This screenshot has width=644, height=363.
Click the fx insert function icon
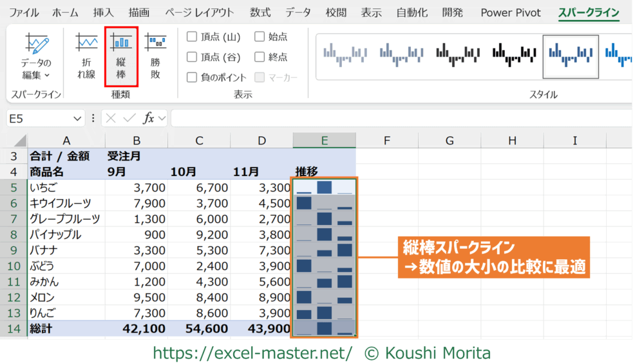(x=148, y=118)
